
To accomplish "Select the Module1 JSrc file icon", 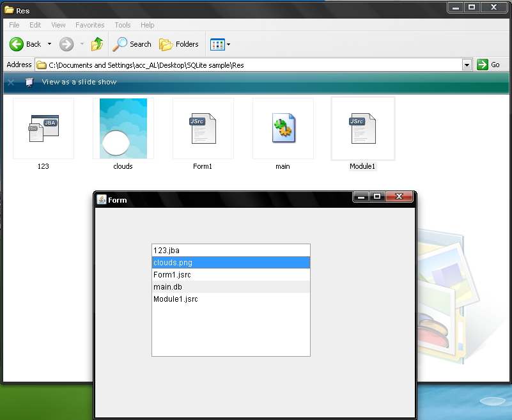I will [x=362, y=128].
